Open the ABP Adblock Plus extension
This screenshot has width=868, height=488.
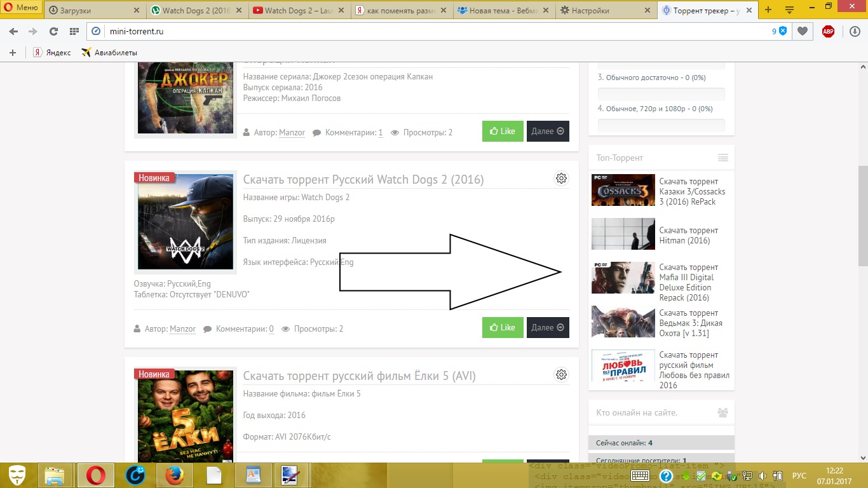[x=828, y=31]
